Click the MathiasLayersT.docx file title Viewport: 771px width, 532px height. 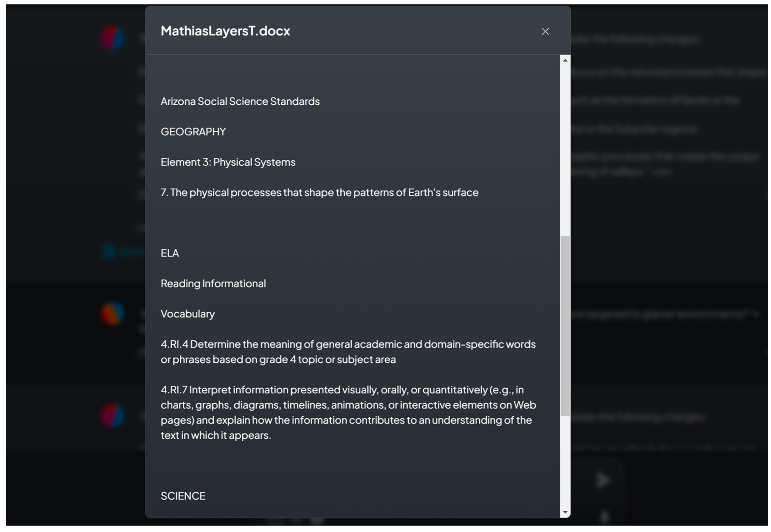pos(225,31)
